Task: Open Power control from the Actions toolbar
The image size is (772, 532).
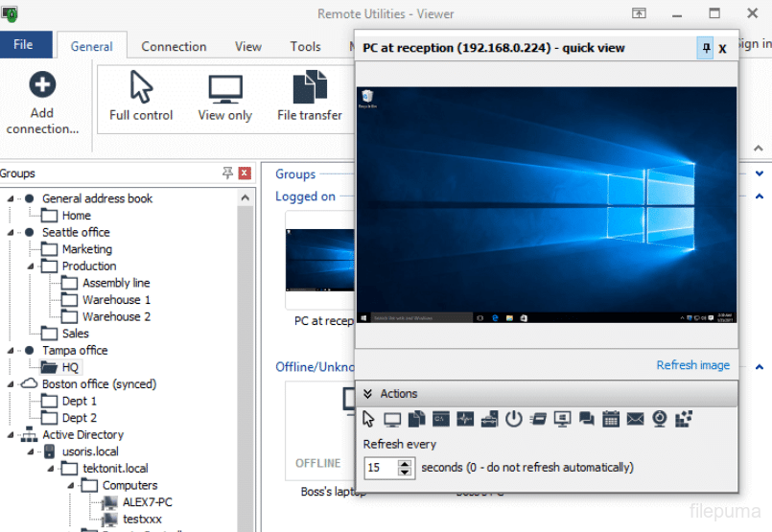Action: click(513, 419)
